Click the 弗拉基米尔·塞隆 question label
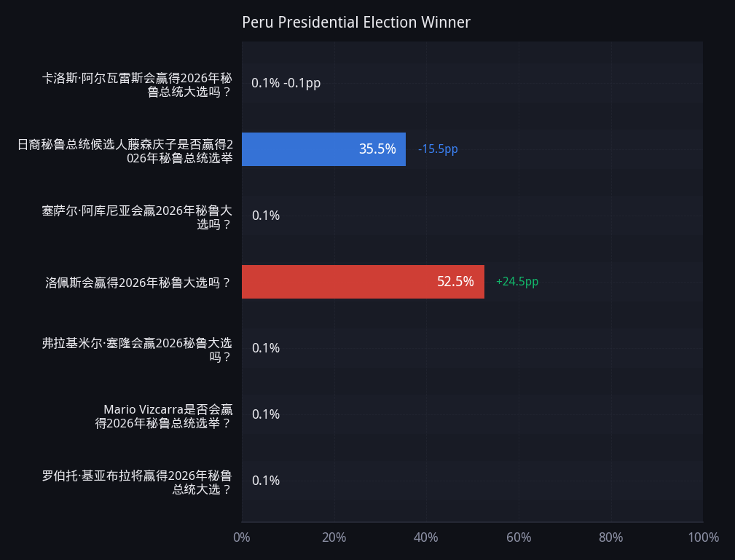 pos(137,350)
